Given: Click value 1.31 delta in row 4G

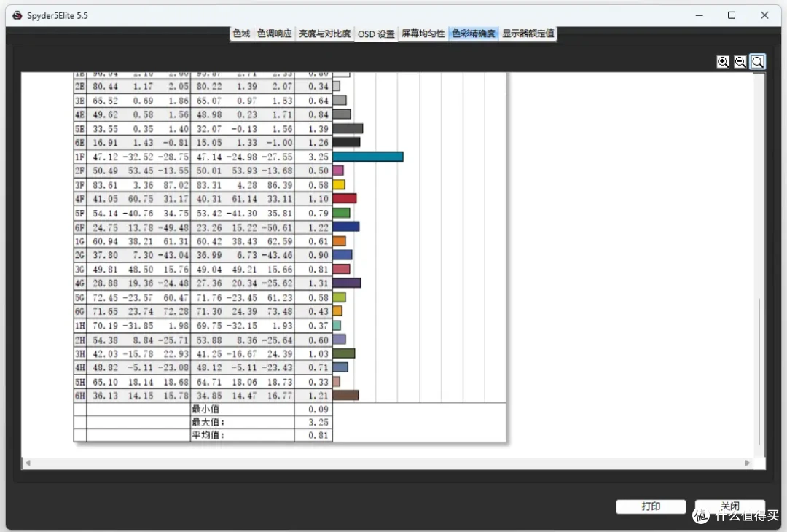Looking at the screenshot, I should pyautogui.click(x=318, y=283).
